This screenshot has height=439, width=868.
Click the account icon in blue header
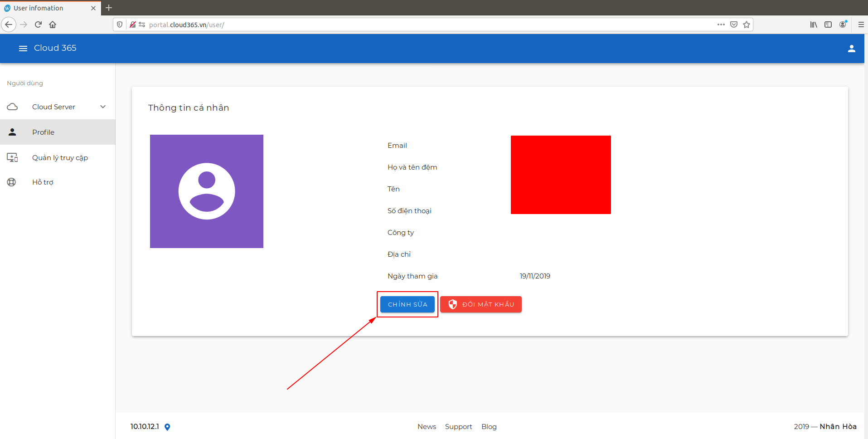pyautogui.click(x=851, y=49)
